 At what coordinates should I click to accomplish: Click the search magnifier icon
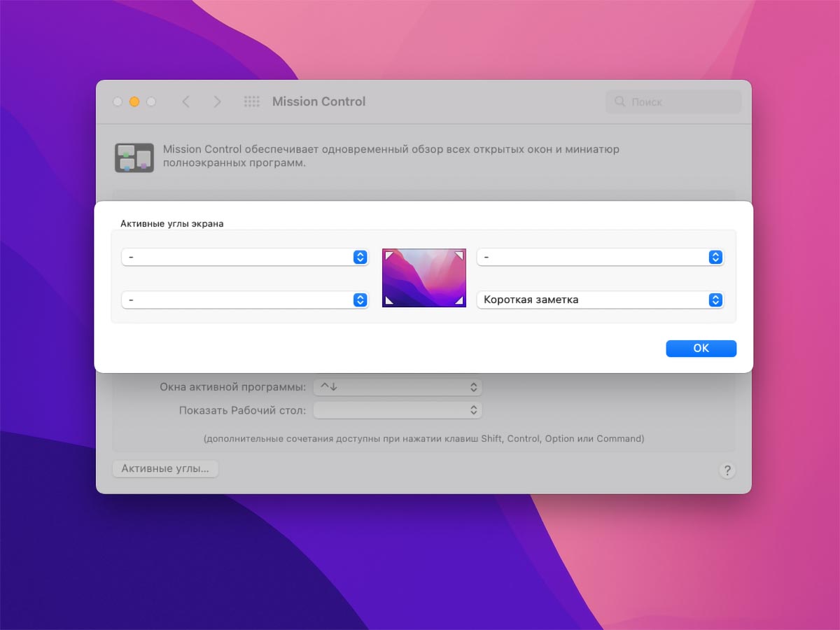click(x=619, y=101)
